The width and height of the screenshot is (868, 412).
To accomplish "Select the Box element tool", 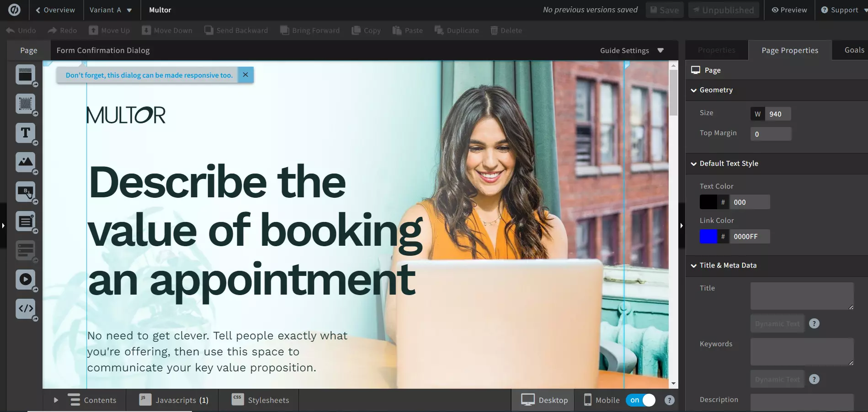I will coord(26,104).
